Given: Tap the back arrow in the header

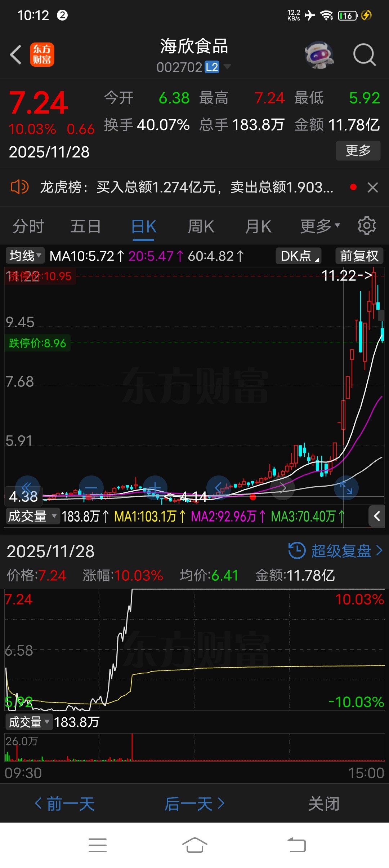Looking at the screenshot, I should (x=16, y=55).
